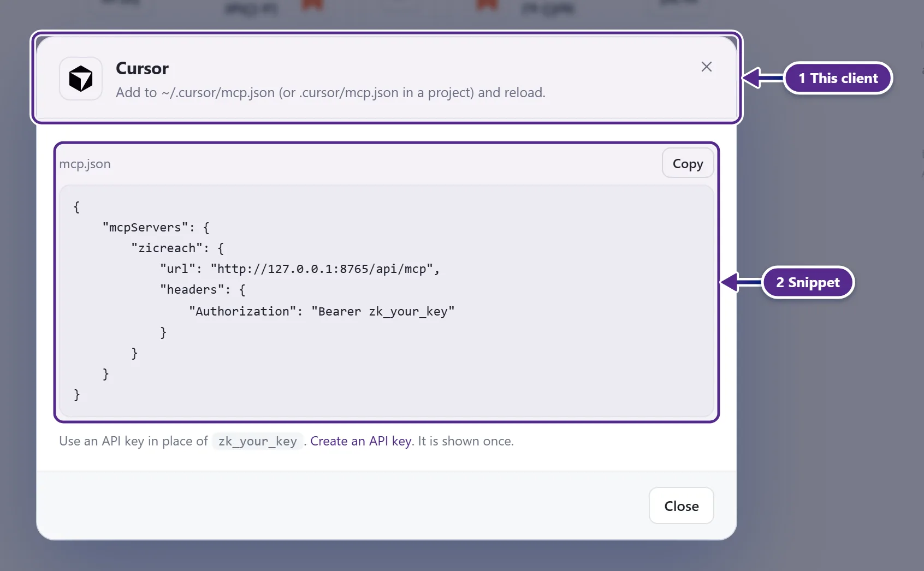This screenshot has width=924, height=571.
Task: Copy the mcp.json snippet
Action: (688, 163)
